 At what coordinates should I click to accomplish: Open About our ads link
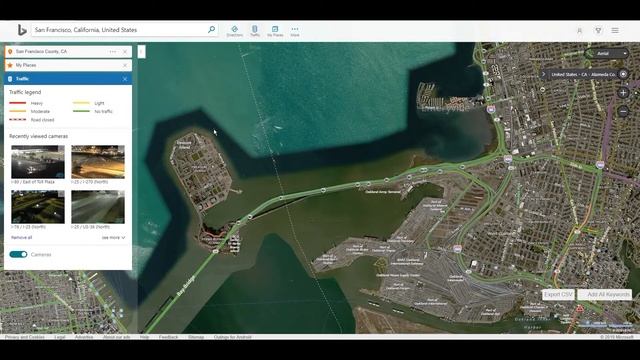tap(116, 337)
